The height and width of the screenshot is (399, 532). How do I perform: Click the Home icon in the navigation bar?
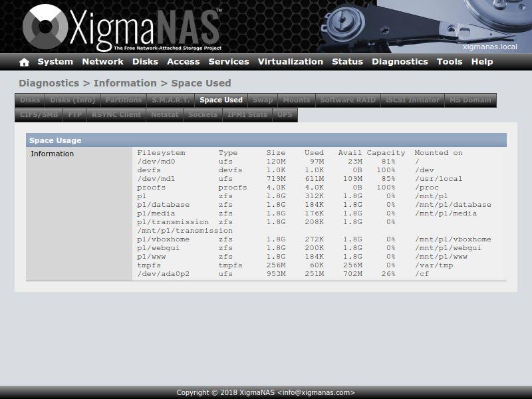coord(25,62)
